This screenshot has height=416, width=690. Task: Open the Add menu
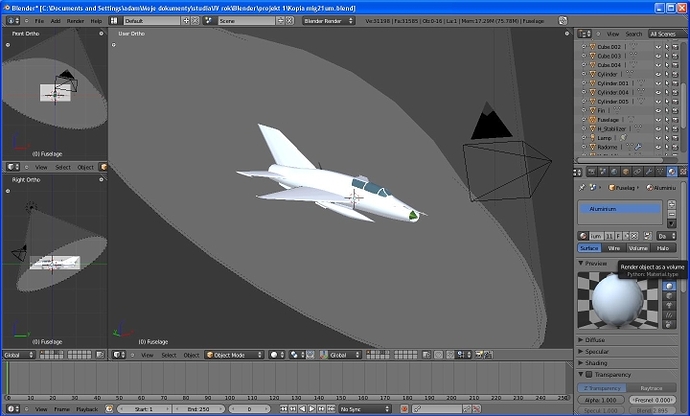click(x=55, y=21)
